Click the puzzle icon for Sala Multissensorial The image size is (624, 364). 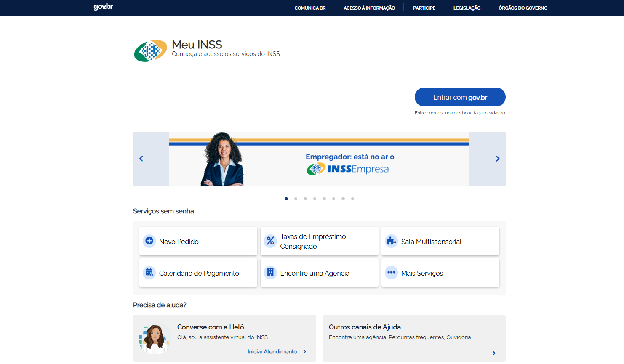pos(391,241)
